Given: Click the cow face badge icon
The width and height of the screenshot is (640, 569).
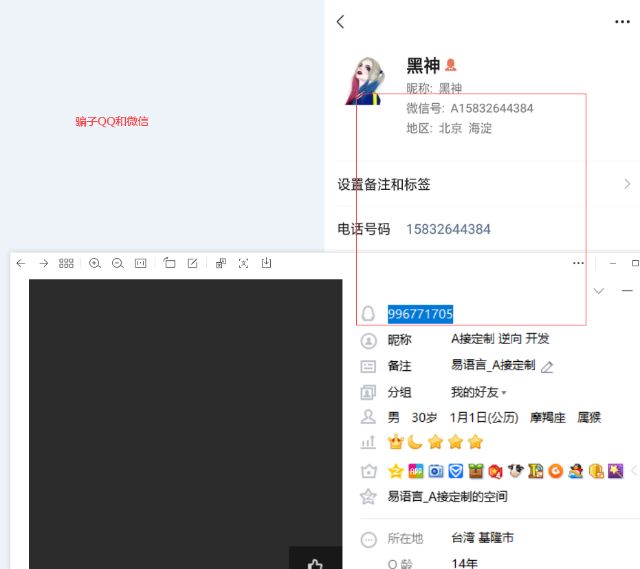Looking at the screenshot, I should click(516, 471).
